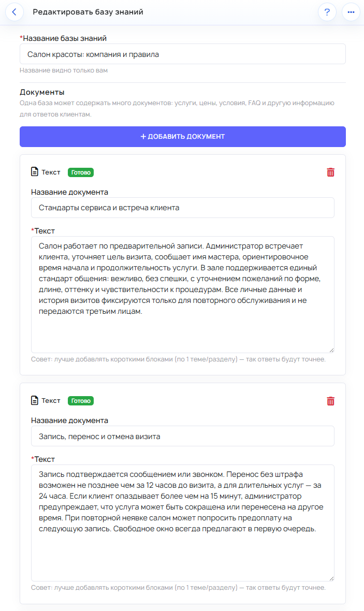The image size is (364, 611).
Task: Delete the document 'Запись, перенос и отмена визита'
Action: [x=330, y=400]
